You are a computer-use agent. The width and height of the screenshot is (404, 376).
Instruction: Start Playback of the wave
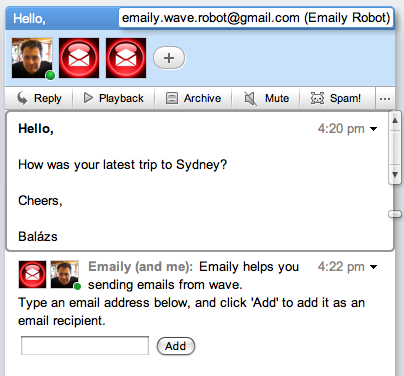(113, 98)
